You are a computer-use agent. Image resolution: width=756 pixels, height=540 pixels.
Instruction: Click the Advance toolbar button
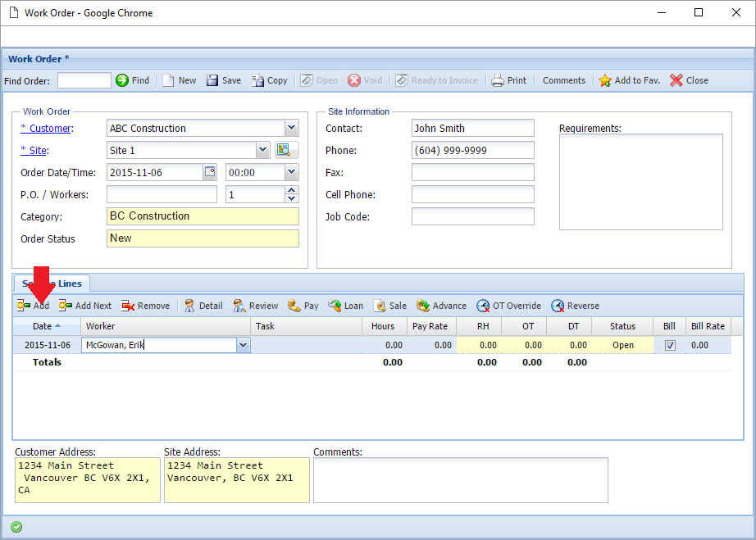pos(442,306)
